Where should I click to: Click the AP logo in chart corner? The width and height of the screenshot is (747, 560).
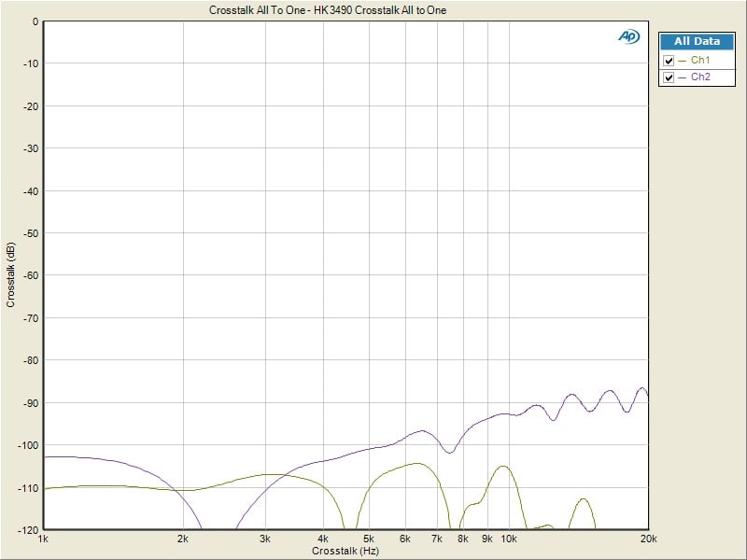click(627, 36)
